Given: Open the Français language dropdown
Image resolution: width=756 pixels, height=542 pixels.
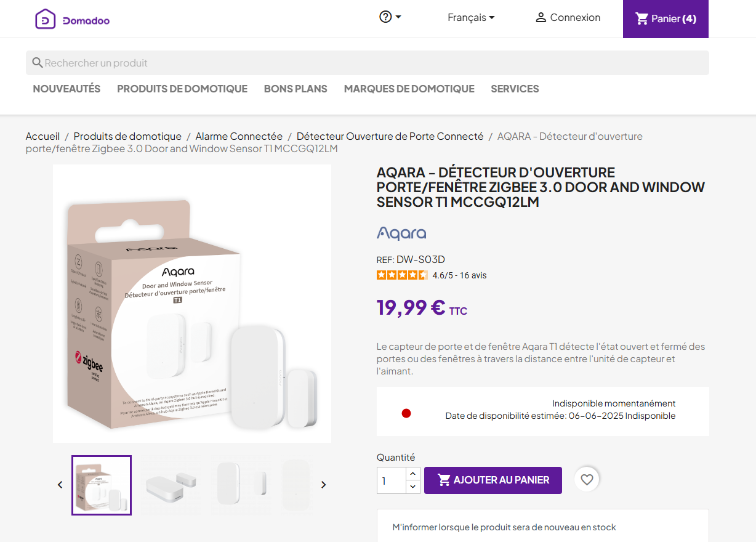Looking at the screenshot, I should [471, 18].
